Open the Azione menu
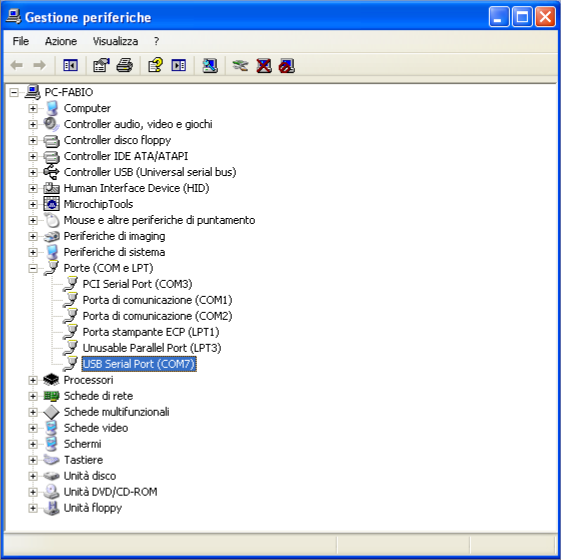The width and height of the screenshot is (561, 560). (x=61, y=41)
